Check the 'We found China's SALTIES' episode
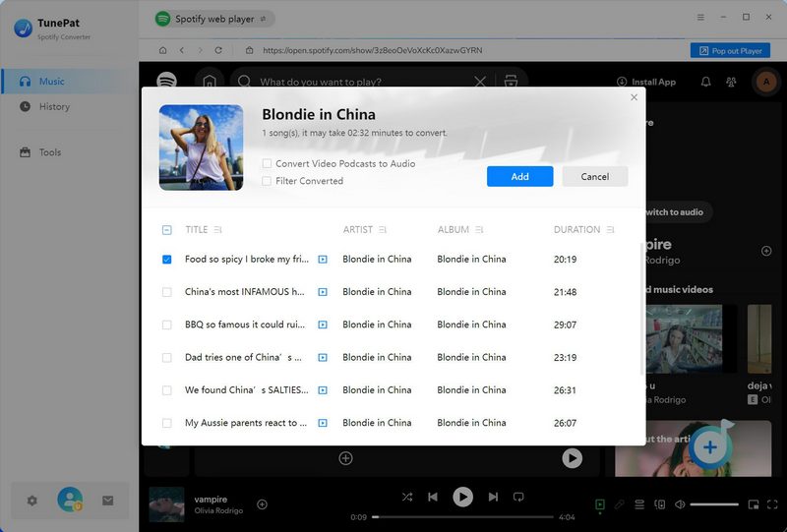The width and height of the screenshot is (787, 532). point(167,390)
